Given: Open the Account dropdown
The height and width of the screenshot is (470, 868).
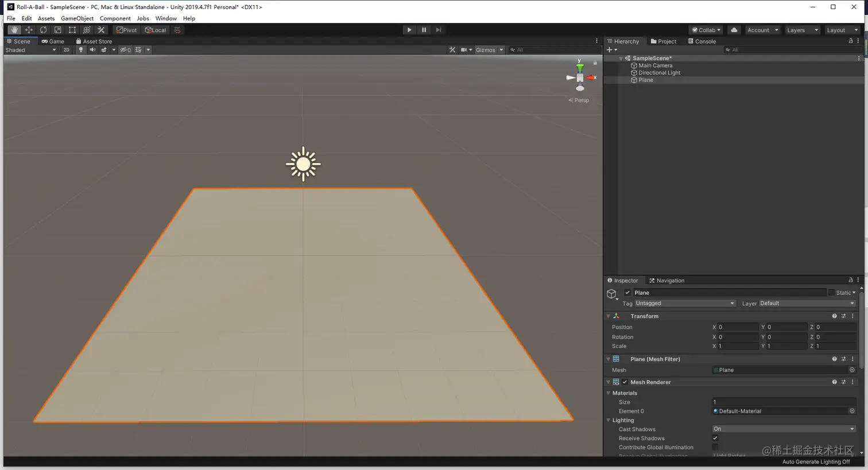Looking at the screenshot, I should point(762,30).
